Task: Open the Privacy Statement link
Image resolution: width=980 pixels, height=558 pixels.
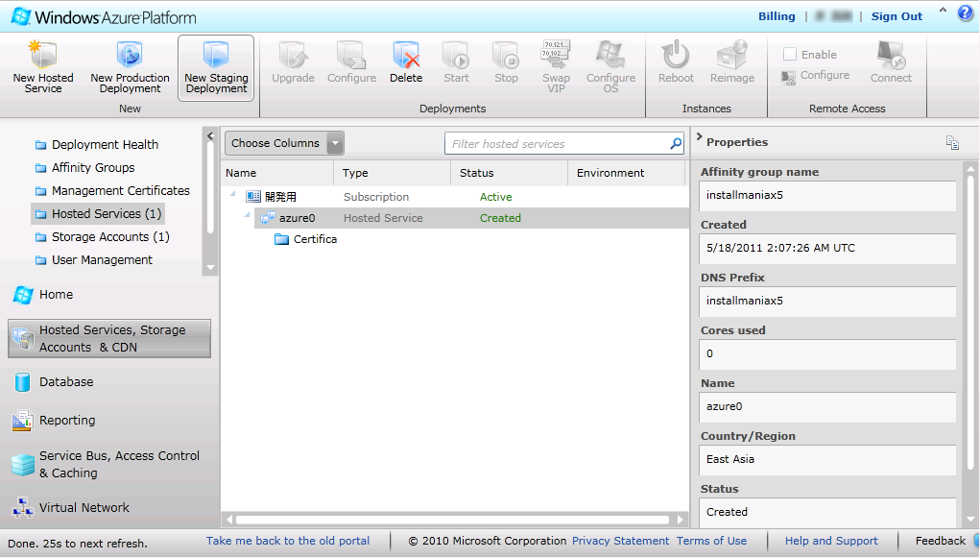Action: coord(621,541)
